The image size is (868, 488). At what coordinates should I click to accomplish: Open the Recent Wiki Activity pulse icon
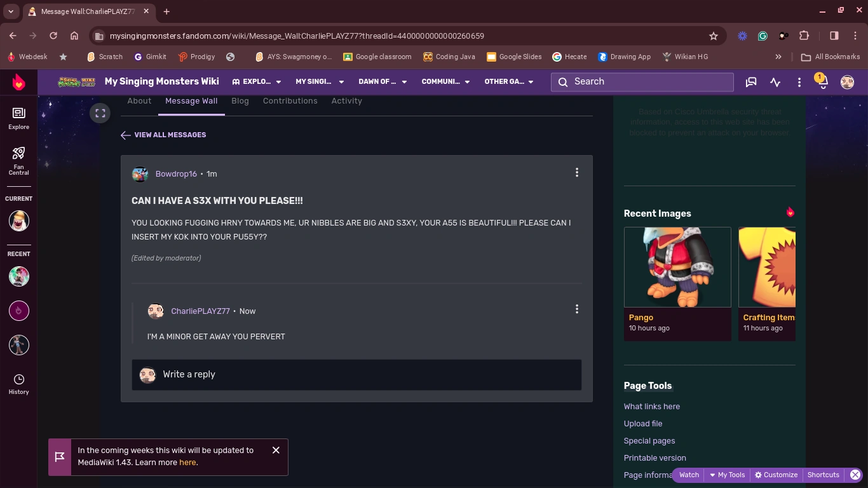click(x=775, y=82)
